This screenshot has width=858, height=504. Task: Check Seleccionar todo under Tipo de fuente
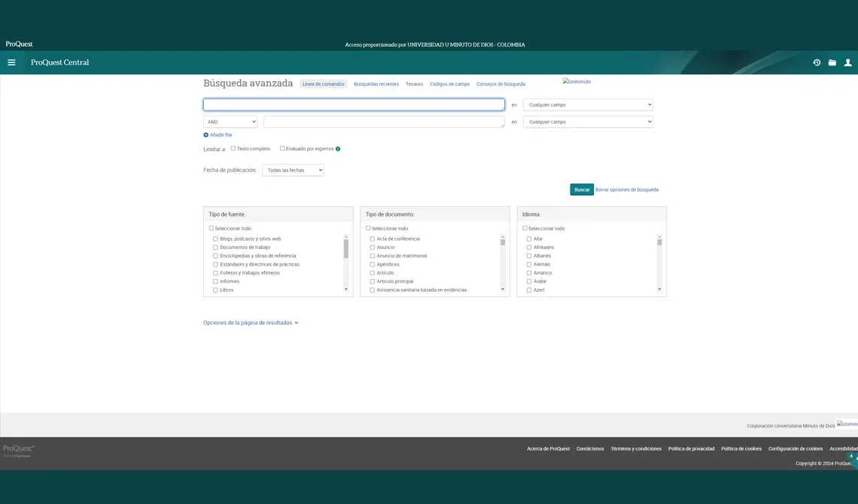pos(211,228)
